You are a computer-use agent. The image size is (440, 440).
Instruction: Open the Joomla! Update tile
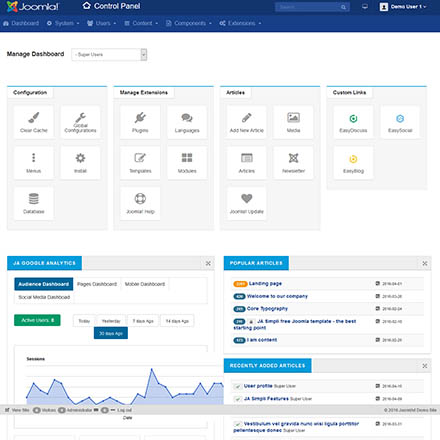[x=247, y=203]
